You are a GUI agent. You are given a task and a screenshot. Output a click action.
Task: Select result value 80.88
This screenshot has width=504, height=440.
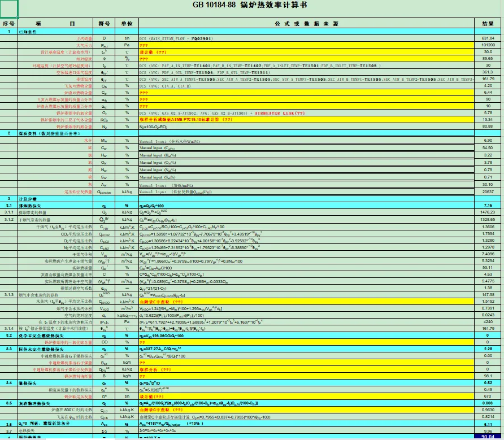[x=488, y=126]
